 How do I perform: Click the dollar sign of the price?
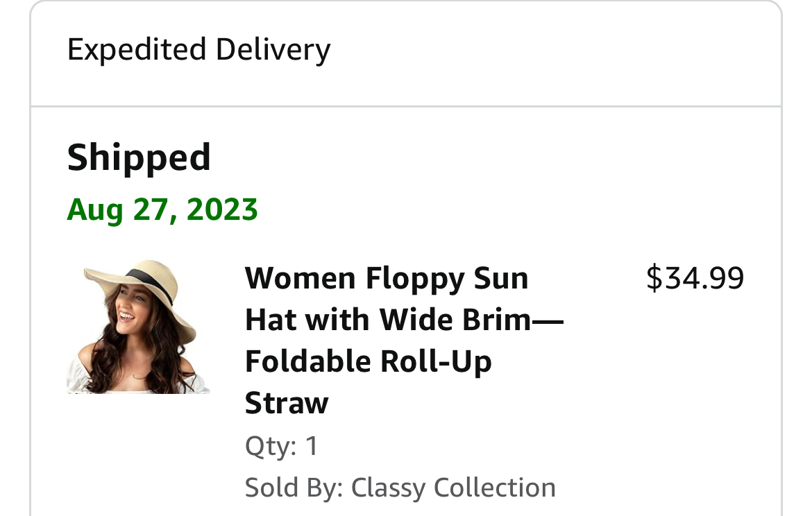pos(654,278)
